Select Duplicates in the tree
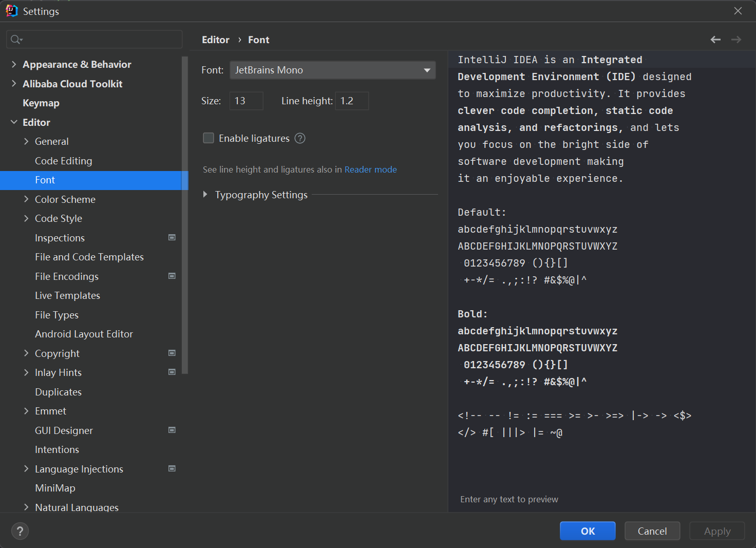The height and width of the screenshot is (548, 756). (58, 392)
